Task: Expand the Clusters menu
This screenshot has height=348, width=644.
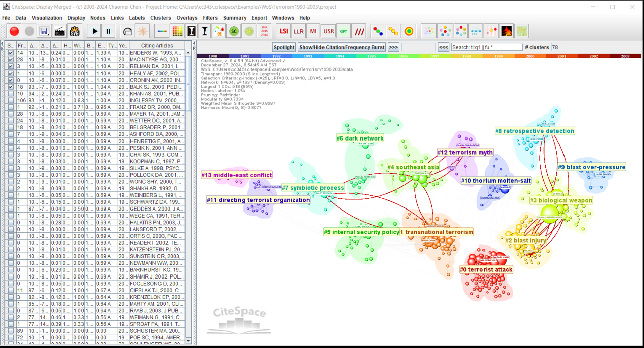Action: click(x=160, y=18)
